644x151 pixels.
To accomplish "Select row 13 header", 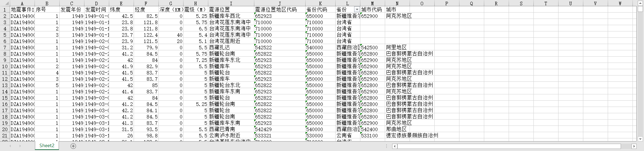I will [x=5, y=85].
